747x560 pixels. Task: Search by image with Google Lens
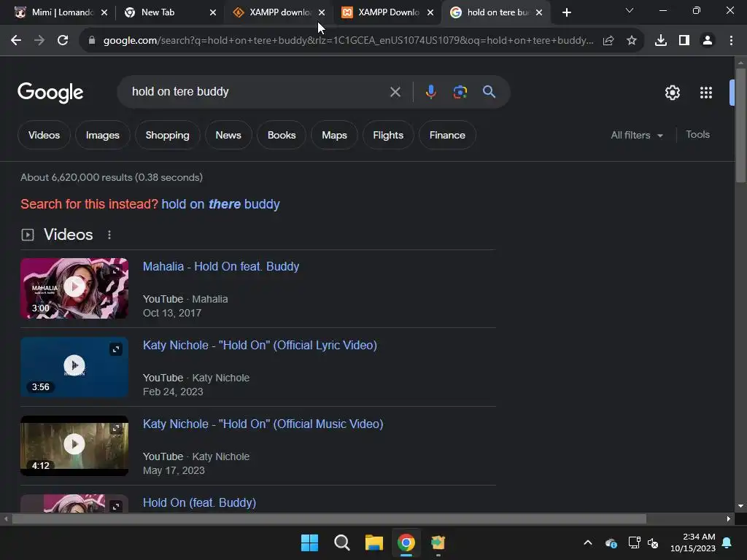pyautogui.click(x=460, y=92)
